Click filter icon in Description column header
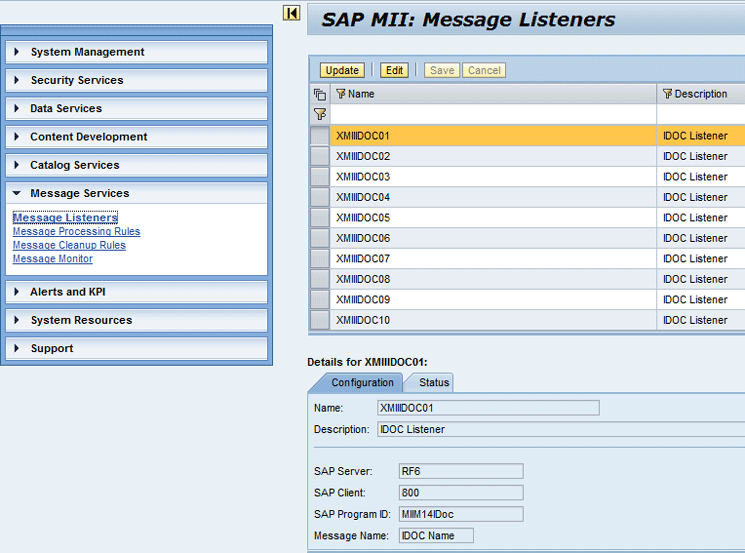This screenshot has height=553, width=745. [x=667, y=94]
